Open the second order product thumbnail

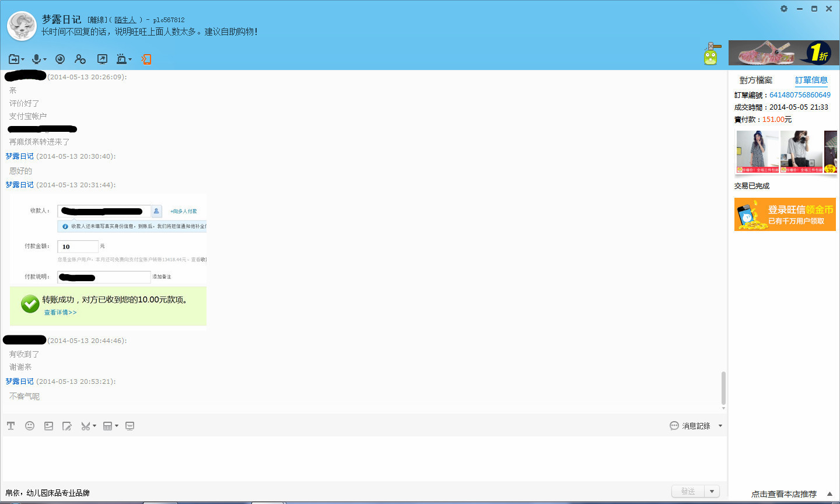(801, 152)
